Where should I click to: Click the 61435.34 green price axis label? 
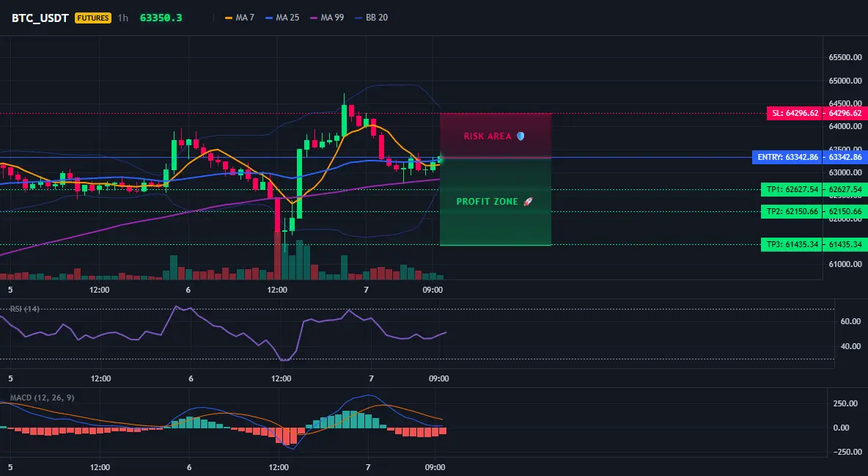[845, 244]
